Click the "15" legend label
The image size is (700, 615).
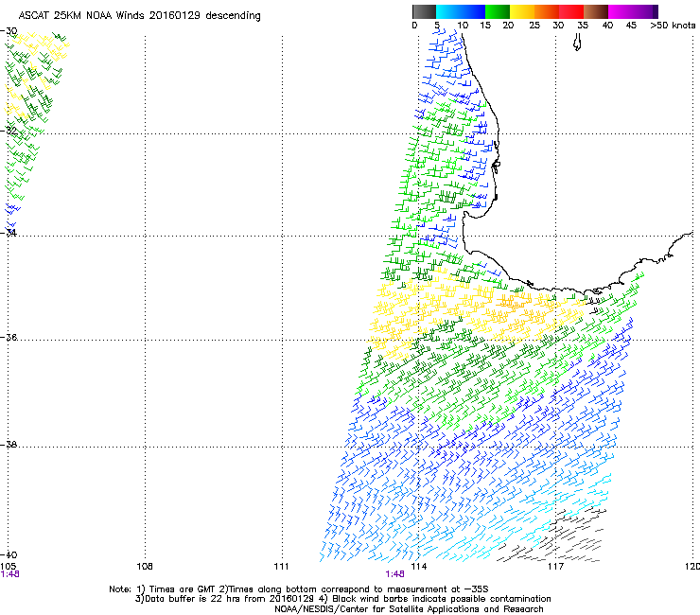point(485,26)
